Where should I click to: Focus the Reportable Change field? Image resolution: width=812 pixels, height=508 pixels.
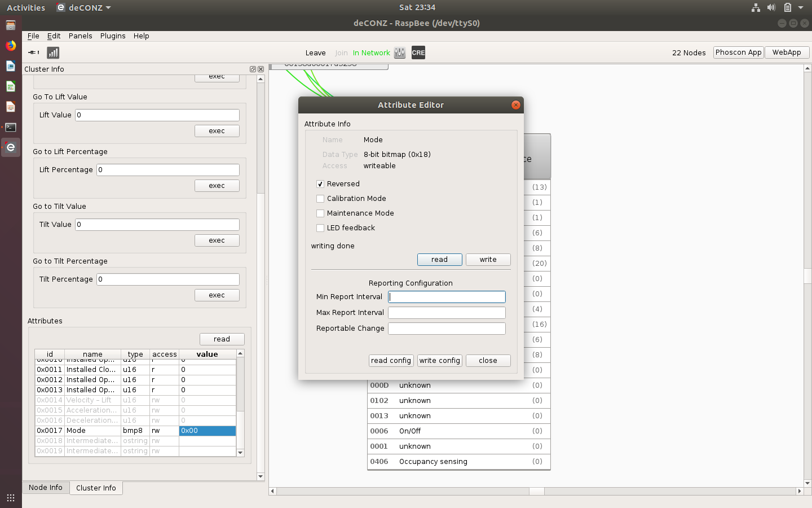tap(447, 329)
